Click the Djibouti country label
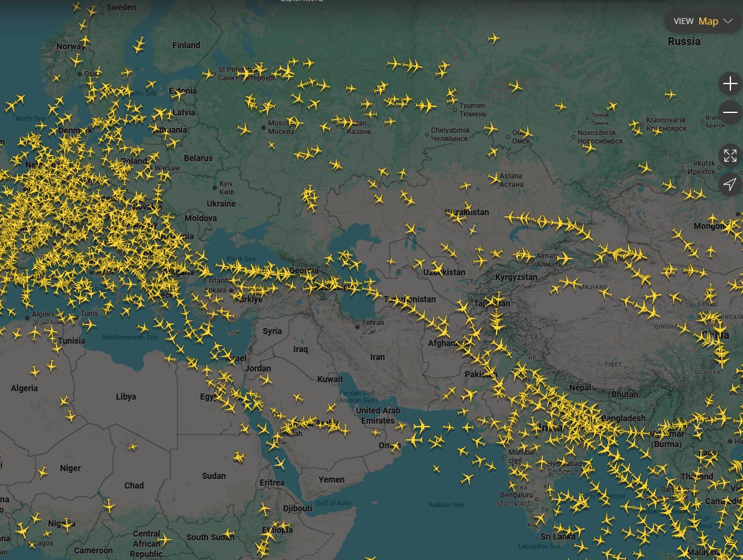The width and height of the screenshot is (743, 560). [x=298, y=508]
